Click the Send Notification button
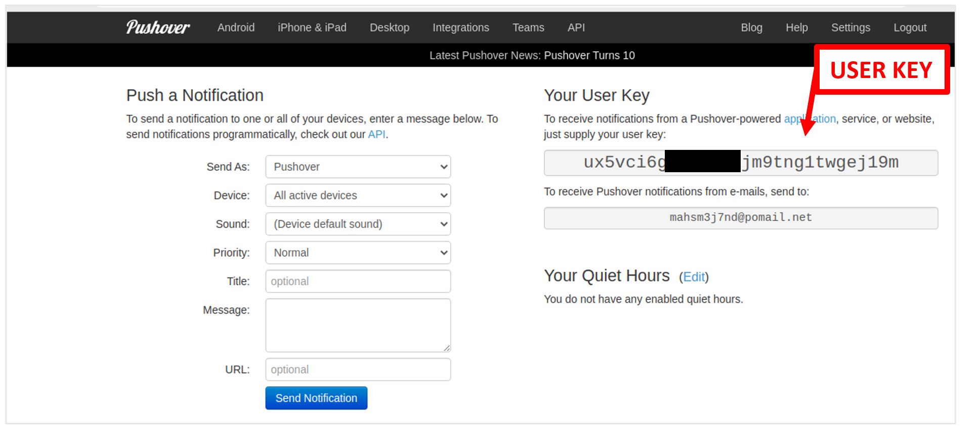 316,398
